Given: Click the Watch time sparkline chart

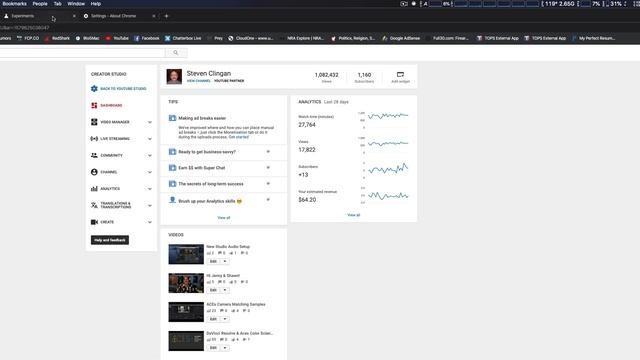Looking at the screenshot, I should point(388,116).
